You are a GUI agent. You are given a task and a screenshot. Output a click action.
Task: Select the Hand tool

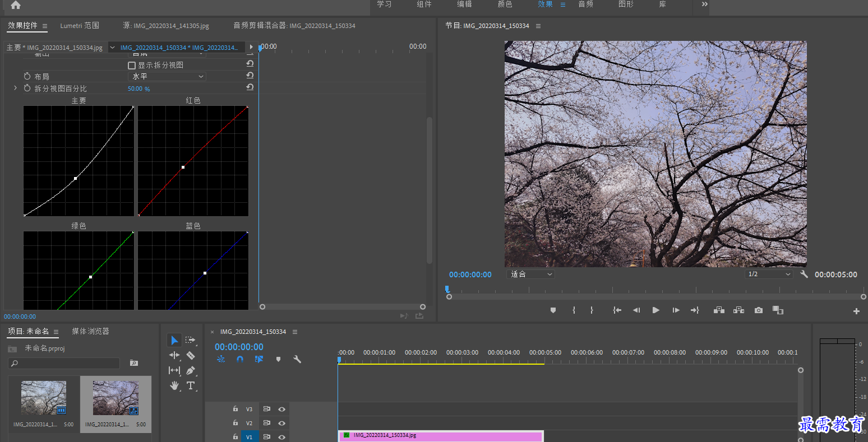coord(174,385)
